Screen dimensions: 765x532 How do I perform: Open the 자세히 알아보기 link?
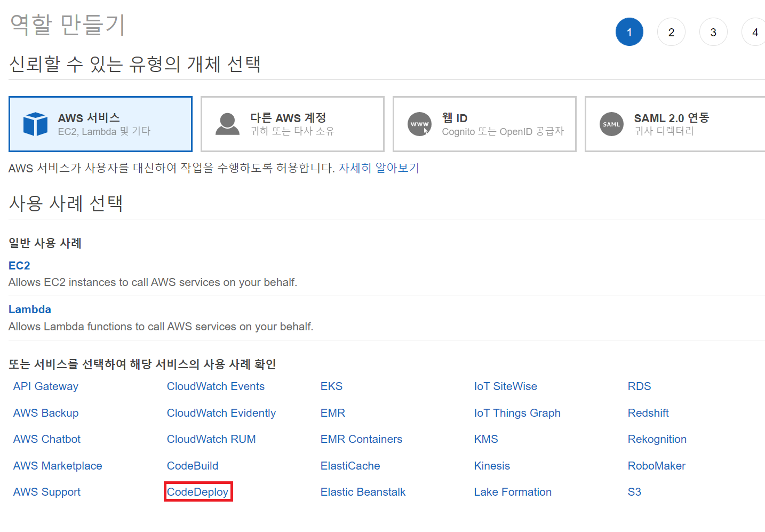pos(379,168)
